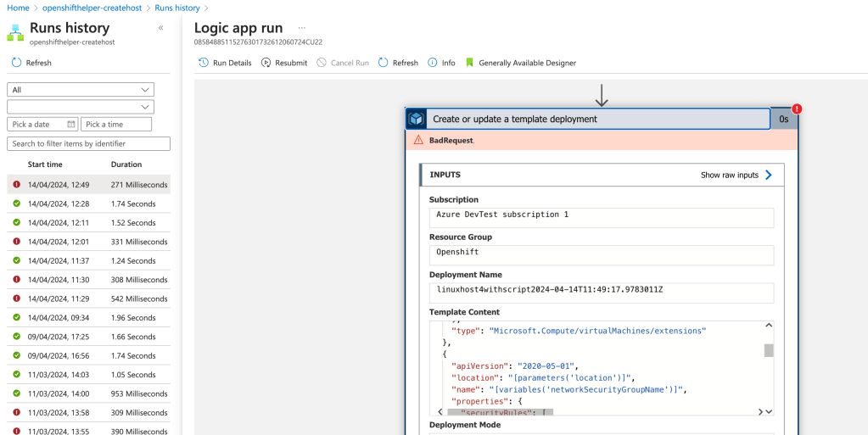Show raw inputs

point(730,175)
